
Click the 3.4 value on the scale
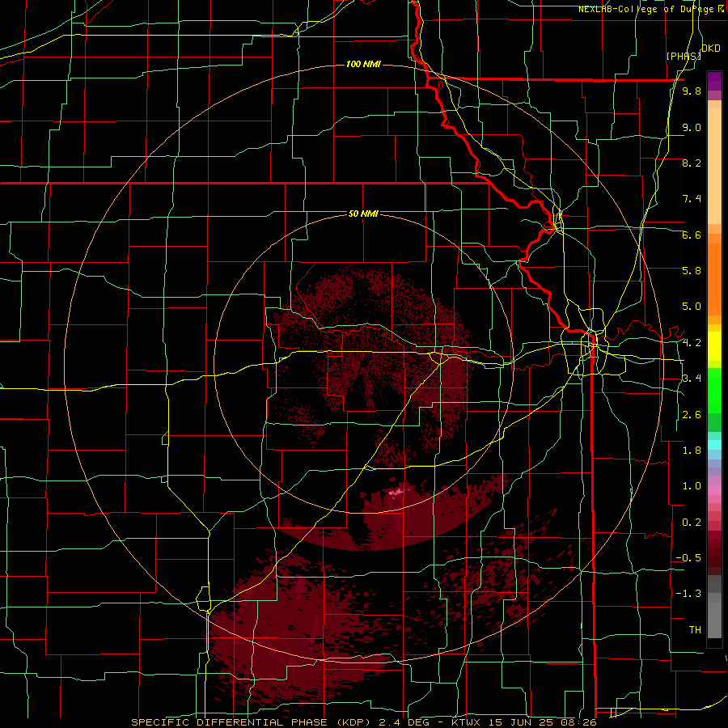click(x=692, y=379)
